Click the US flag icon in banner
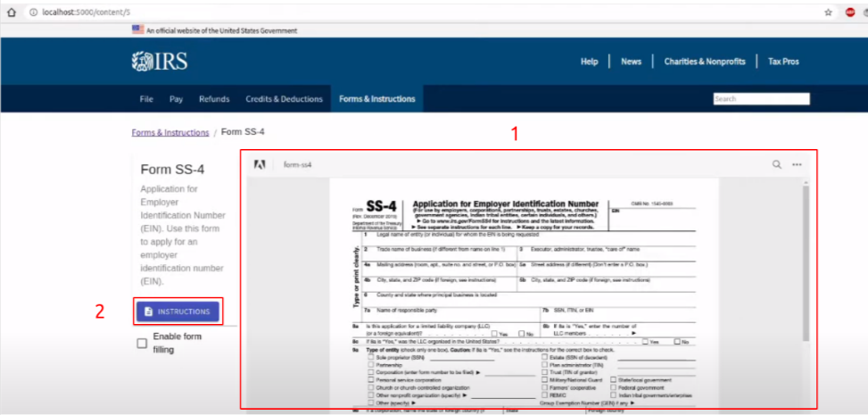 (x=138, y=30)
